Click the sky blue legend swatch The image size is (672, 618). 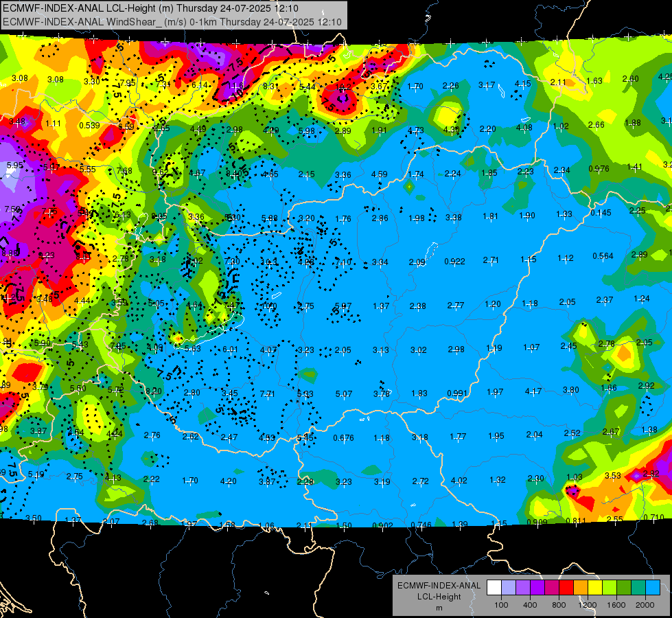pos(653,588)
